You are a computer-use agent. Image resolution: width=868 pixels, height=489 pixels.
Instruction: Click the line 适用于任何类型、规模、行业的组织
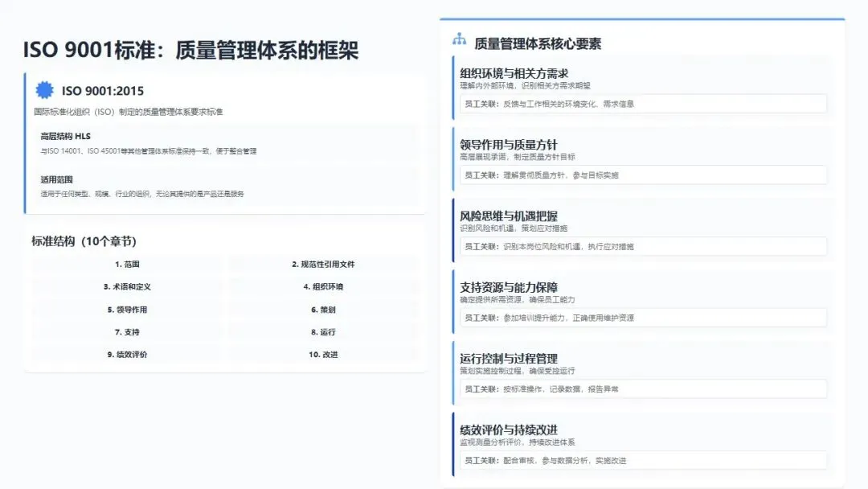142,194
